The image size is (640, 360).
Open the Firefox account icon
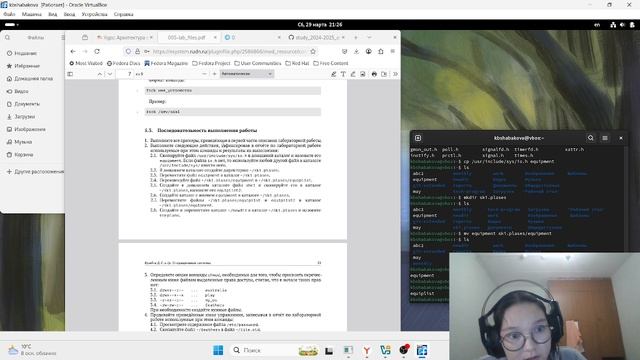(369, 51)
